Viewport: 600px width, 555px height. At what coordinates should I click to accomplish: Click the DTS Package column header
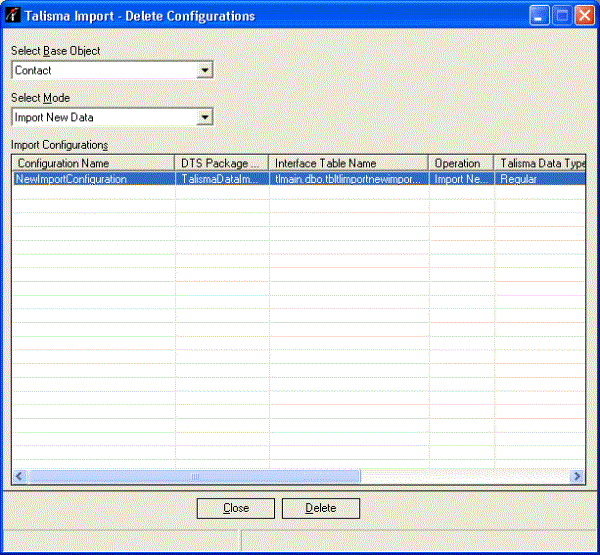point(222,163)
